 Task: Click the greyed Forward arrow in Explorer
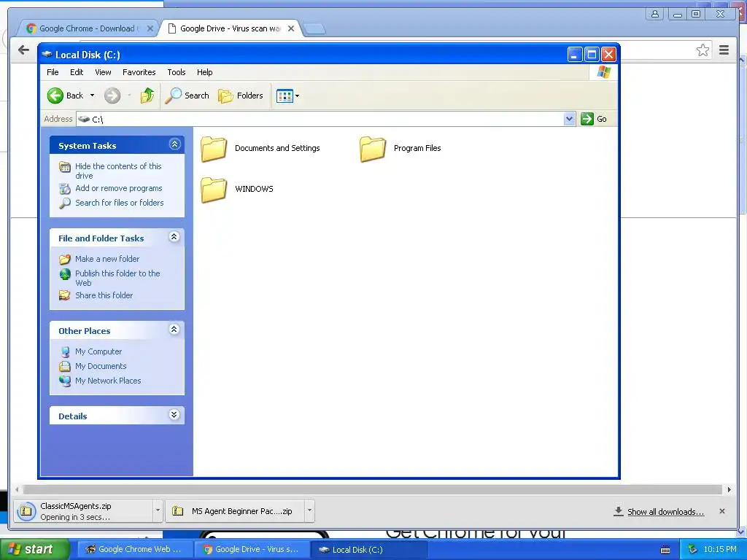(112, 96)
